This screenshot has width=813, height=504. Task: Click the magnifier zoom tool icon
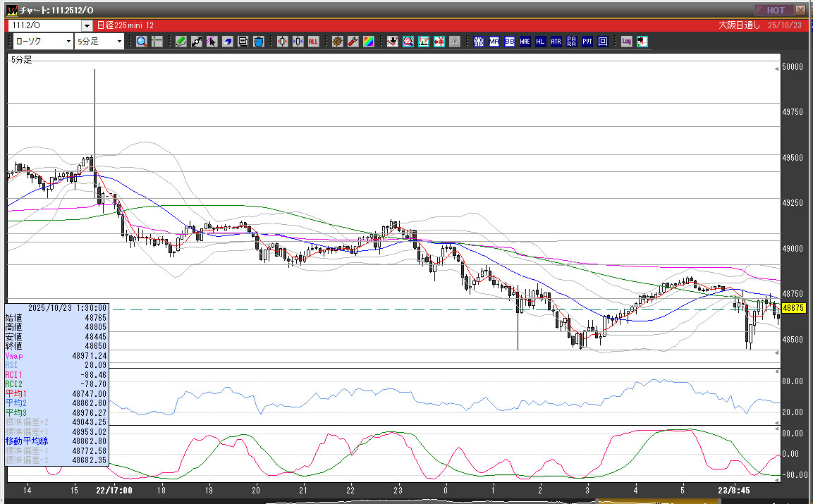click(x=142, y=42)
